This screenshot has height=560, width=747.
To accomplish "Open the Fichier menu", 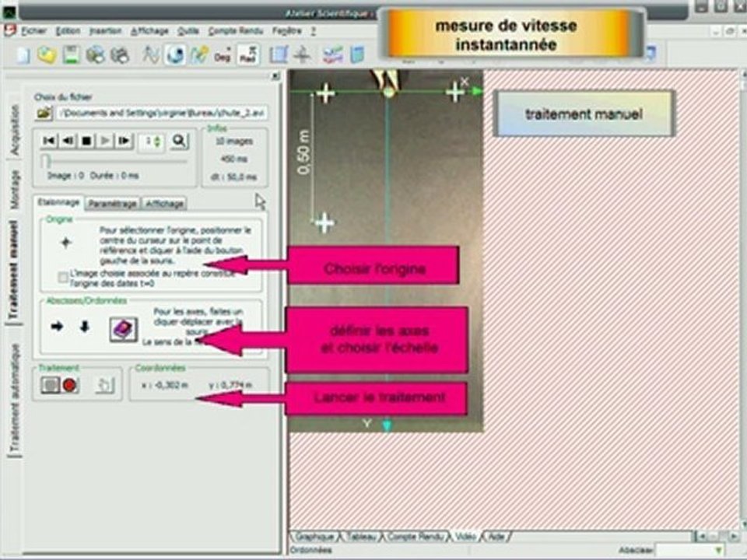I will pos(33,31).
